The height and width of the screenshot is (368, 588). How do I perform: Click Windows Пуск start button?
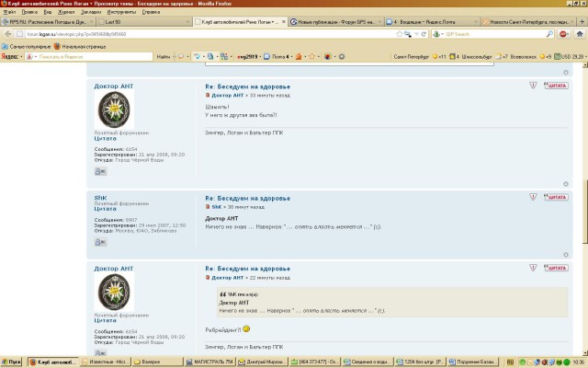click(x=11, y=362)
